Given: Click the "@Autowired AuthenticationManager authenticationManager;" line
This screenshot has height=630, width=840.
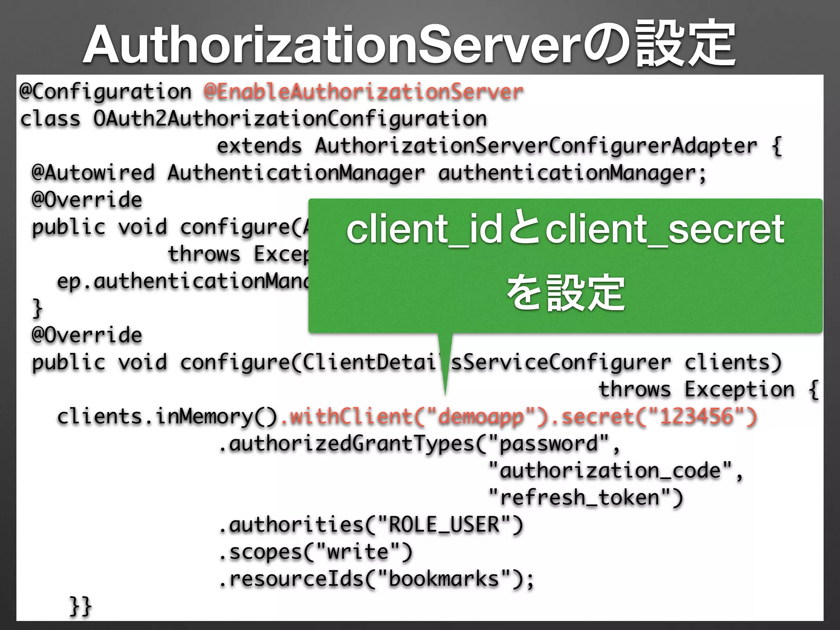Looking at the screenshot, I should pos(369,173).
